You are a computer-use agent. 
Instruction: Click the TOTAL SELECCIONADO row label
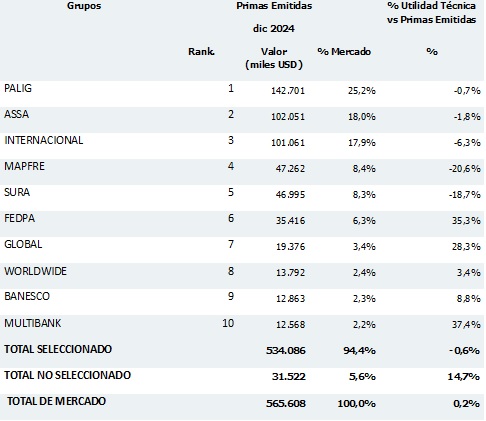point(58,349)
